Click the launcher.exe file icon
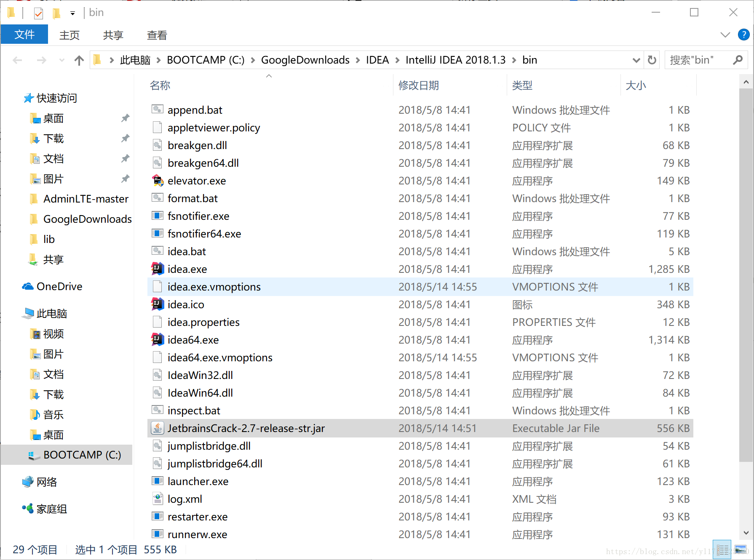Image resolution: width=754 pixels, height=560 pixels. [158, 481]
